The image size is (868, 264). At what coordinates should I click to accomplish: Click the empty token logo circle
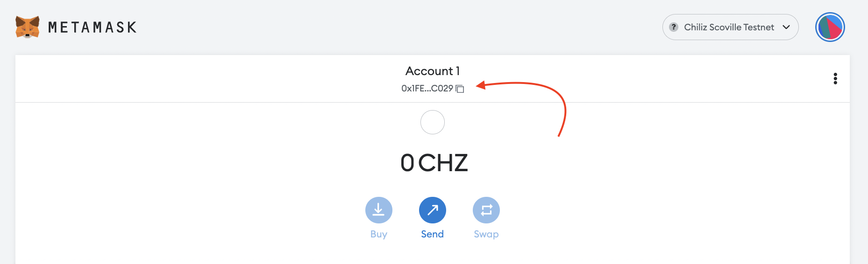(433, 122)
